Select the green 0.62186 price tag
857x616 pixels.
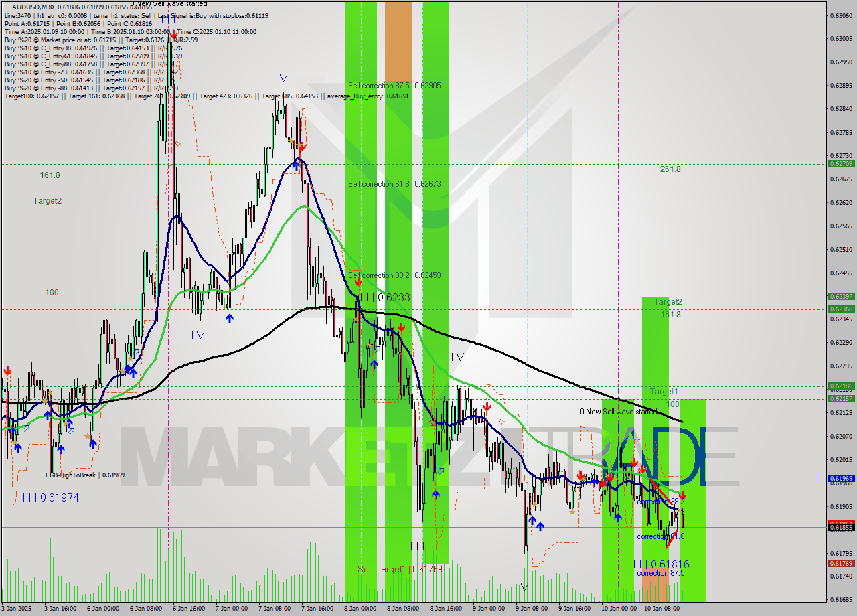point(841,386)
